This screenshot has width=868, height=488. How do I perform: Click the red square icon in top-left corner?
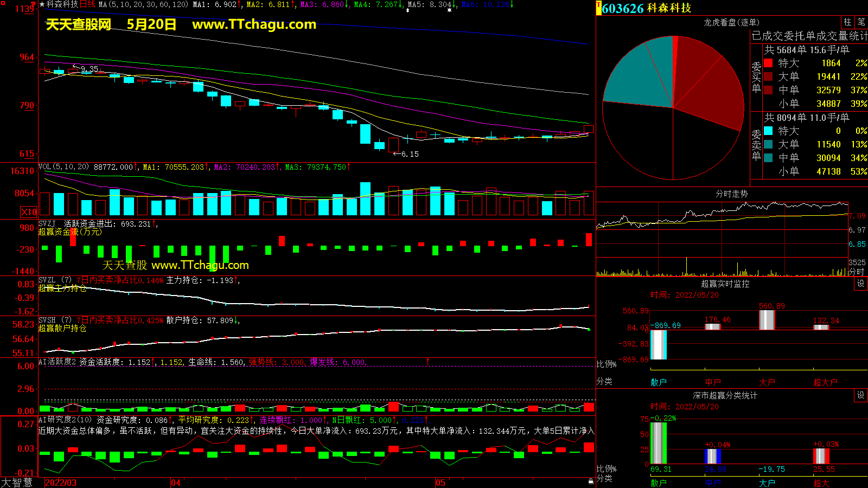pos(3,3)
